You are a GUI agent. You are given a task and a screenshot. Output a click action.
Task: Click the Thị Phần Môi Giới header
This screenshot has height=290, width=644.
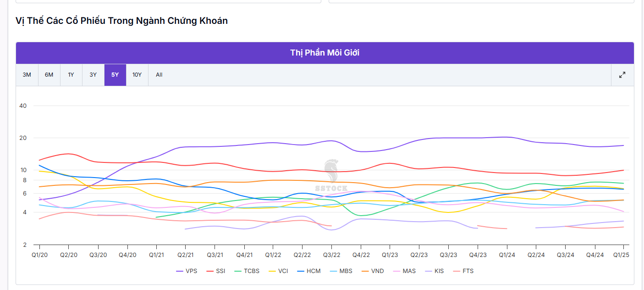click(325, 53)
